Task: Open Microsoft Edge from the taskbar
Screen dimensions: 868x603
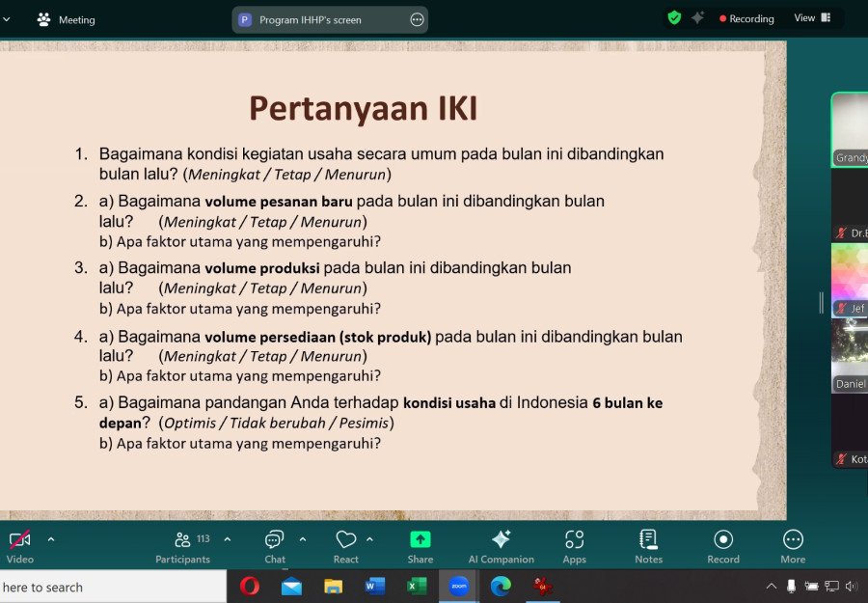Action: pyautogui.click(x=501, y=586)
